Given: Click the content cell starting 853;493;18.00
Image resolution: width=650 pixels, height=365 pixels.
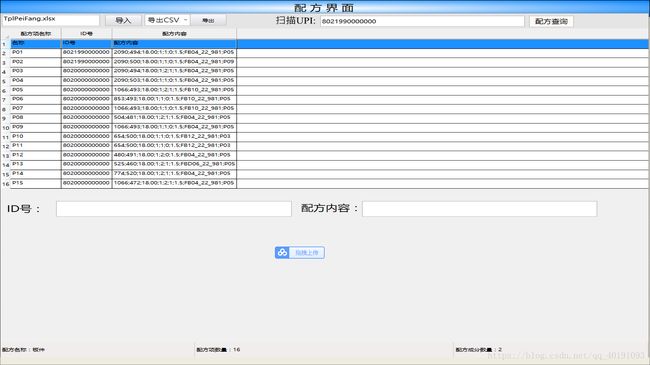Looking at the screenshot, I should coord(174,100).
